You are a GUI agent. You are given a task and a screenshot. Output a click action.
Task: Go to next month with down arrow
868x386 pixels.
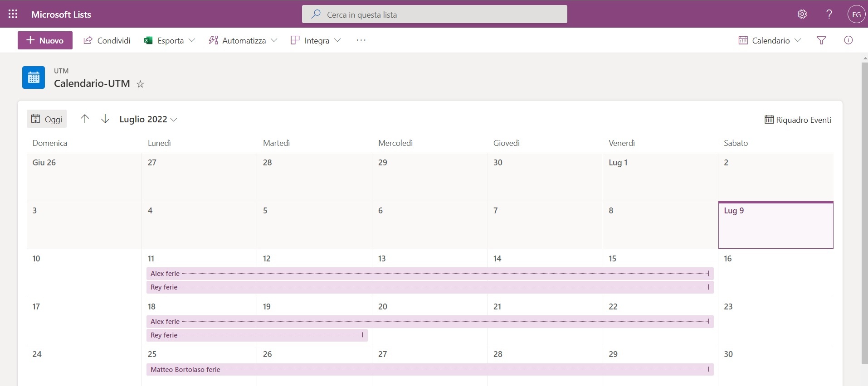[x=105, y=119]
